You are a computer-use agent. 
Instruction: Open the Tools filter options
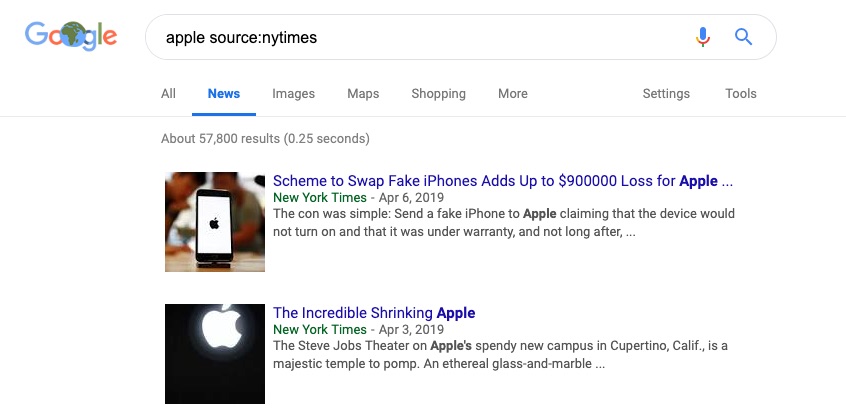[x=741, y=93]
